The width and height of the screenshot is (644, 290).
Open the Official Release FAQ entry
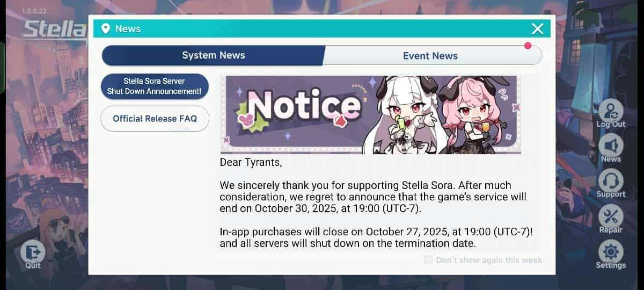[x=155, y=119]
